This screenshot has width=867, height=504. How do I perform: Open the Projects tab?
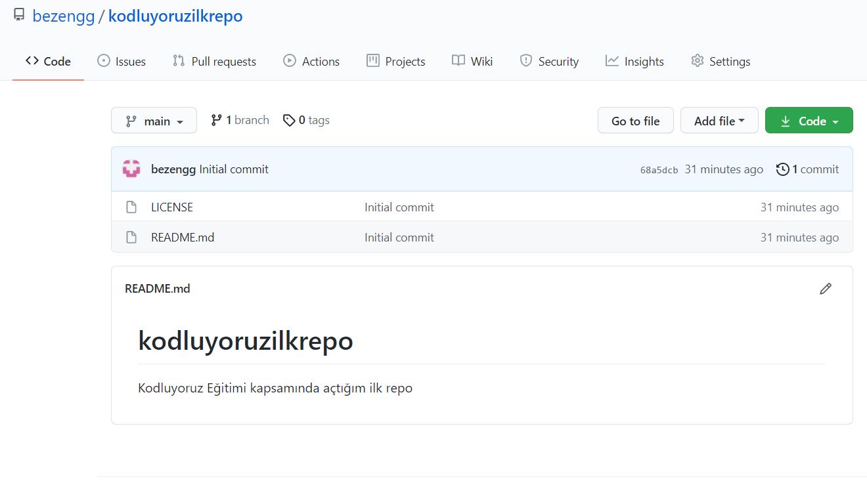coord(396,62)
